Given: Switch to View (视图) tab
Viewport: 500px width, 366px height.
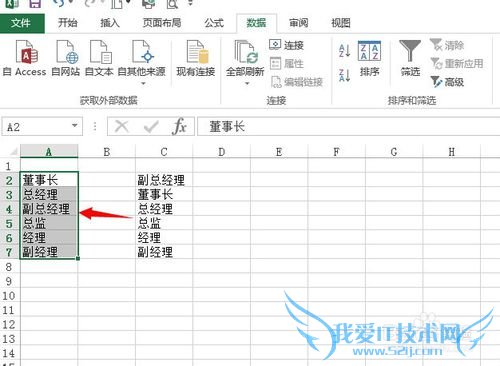Looking at the screenshot, I should tap(341, 23).
